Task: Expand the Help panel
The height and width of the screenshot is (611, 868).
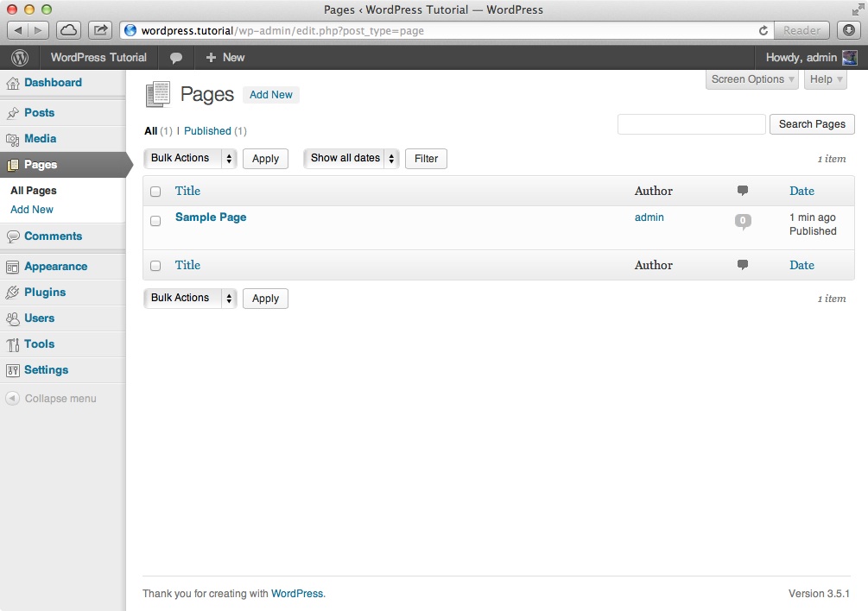Action: click(x=826, y=79)
